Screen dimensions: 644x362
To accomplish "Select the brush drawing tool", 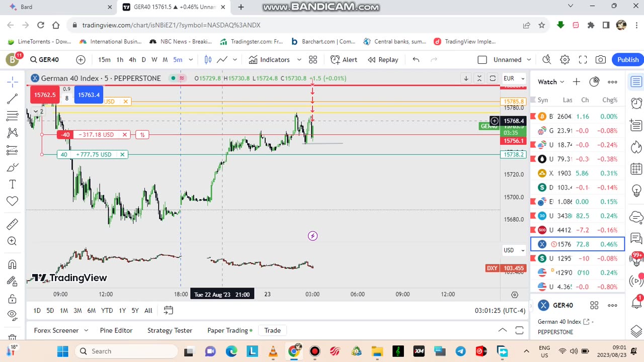I will coord(13,167).
